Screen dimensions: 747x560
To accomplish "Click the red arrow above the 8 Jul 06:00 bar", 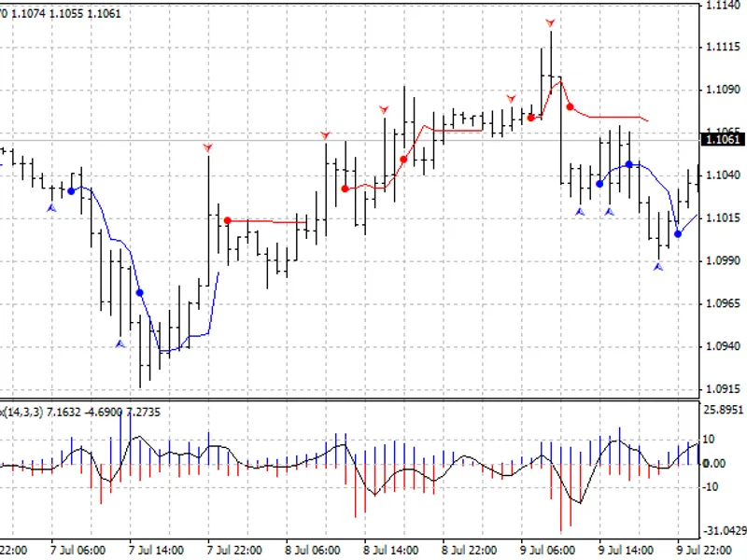I will point(325,135).
